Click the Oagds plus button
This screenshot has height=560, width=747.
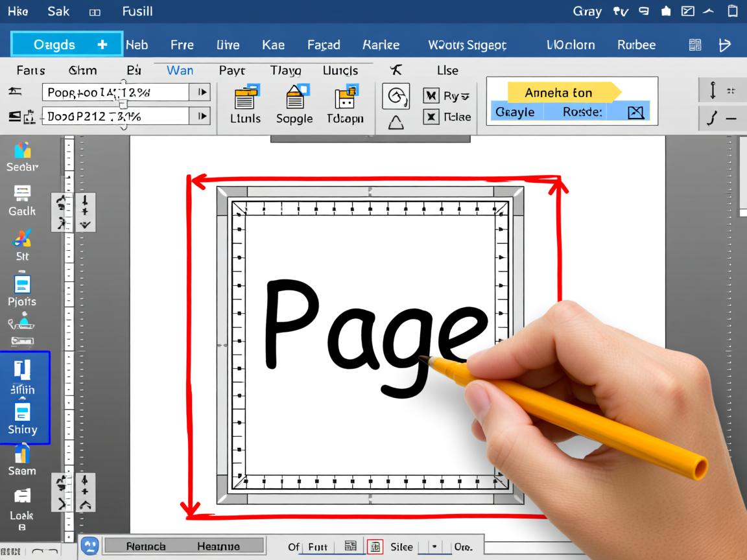coord(102,44)
